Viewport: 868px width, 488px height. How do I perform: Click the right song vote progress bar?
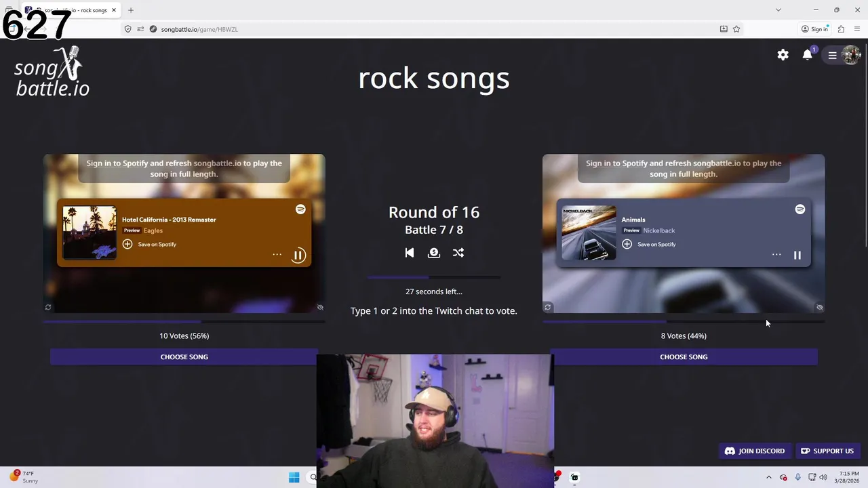click(684, 322)
